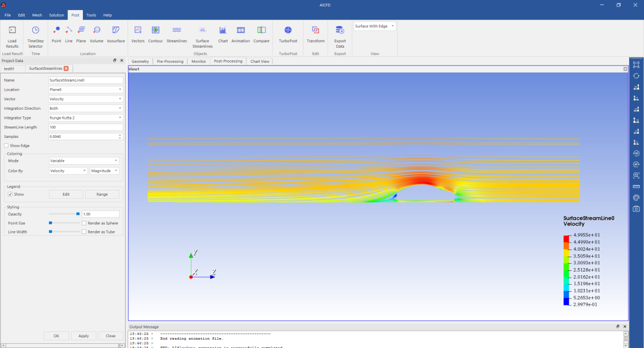Open the Integration Direction dropdown

(85, 109)
